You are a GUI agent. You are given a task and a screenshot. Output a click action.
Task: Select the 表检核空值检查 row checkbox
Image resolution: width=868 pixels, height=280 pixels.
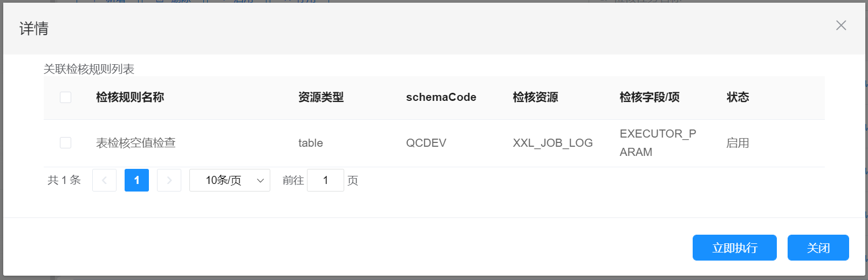point(65,142)
